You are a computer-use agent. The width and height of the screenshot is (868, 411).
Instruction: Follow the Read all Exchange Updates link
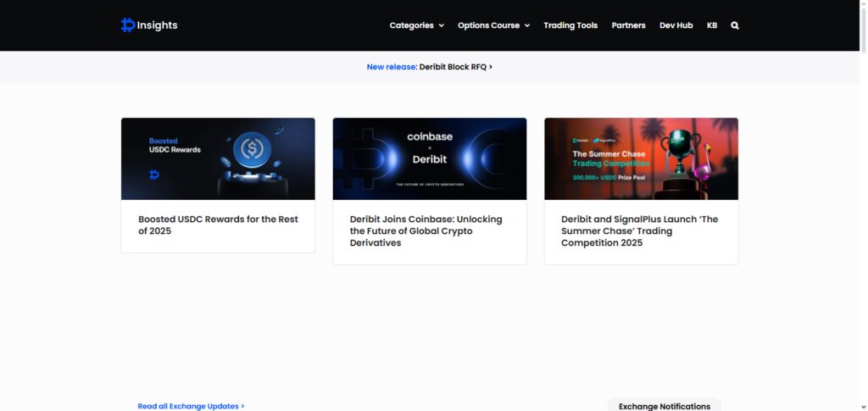point(191,406)
